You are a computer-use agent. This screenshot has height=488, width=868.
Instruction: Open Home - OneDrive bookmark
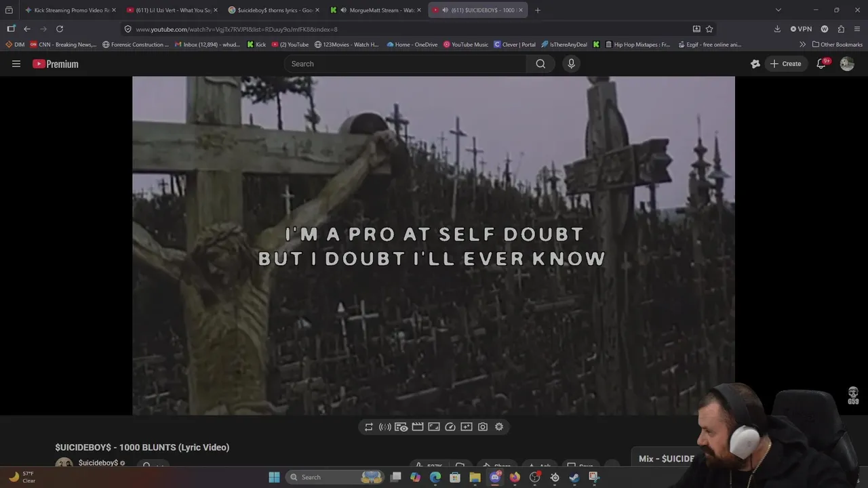(x=412, y=45)
